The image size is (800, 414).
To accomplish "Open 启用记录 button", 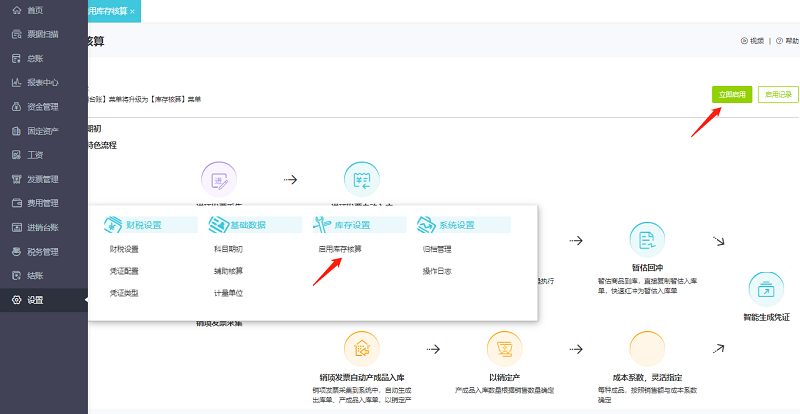I will click(778, 94).
